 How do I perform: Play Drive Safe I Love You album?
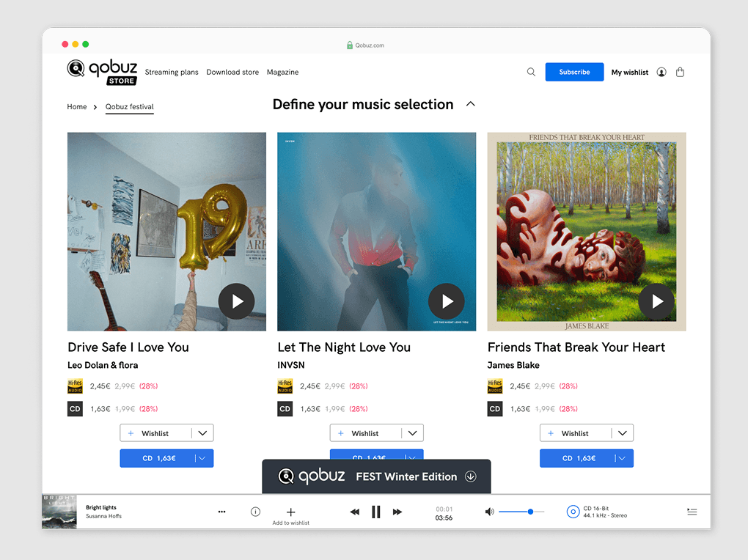point(237,301)
